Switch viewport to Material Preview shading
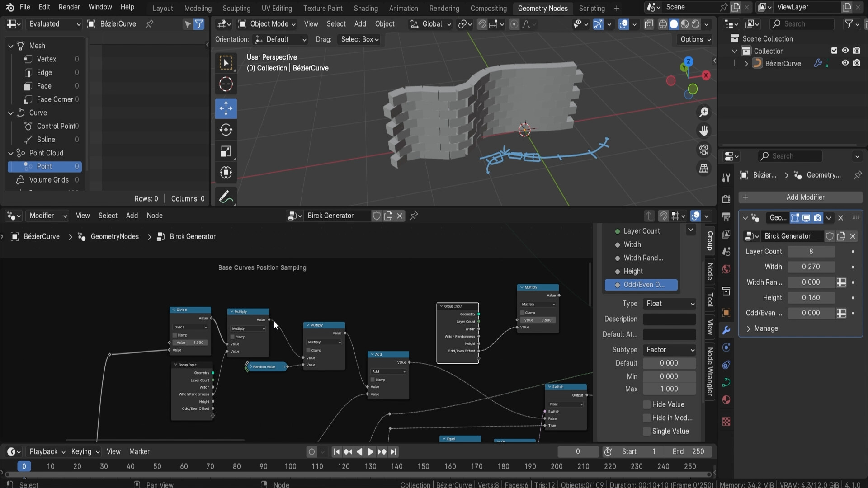 coord(685,24)
